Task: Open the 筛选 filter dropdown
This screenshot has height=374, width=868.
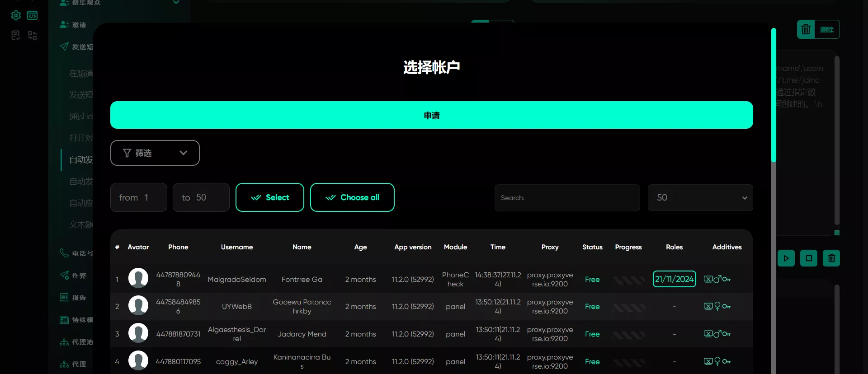Action: click(x=155, y=153)
